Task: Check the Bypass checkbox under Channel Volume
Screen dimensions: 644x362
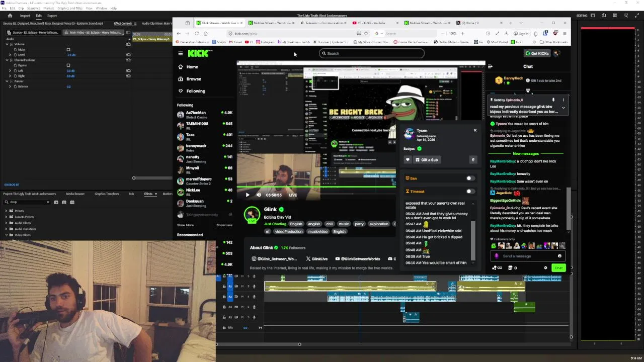Action: point(68,65)
